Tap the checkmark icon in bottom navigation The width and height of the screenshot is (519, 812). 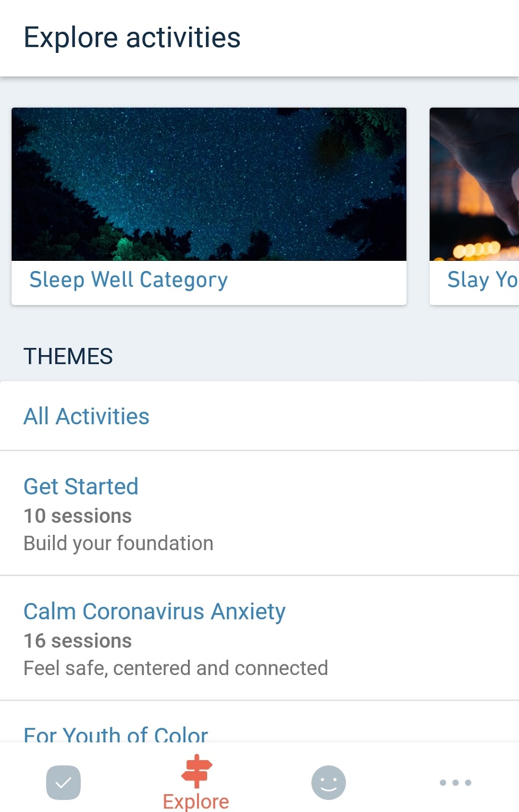coord(63,782)
